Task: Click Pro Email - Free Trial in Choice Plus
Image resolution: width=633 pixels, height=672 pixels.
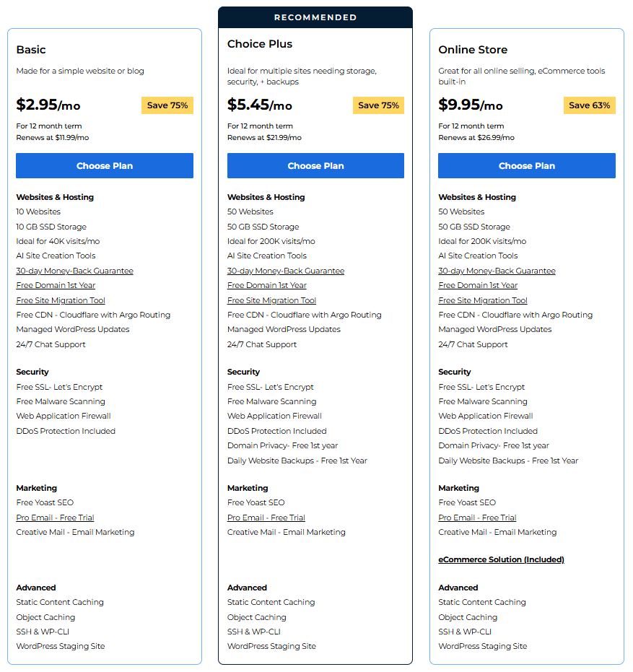Action: tap(266, 518)
